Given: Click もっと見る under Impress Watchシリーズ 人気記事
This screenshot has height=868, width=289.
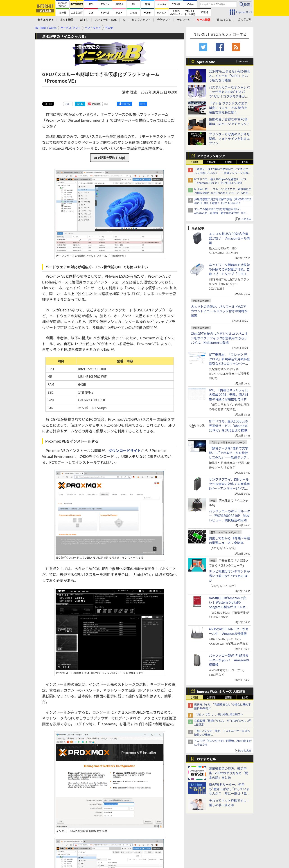Looking at the screenshot, I should (243, 750).
